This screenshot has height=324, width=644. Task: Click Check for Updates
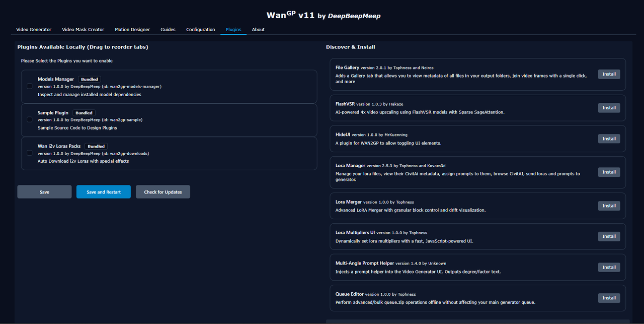point(163,192)
